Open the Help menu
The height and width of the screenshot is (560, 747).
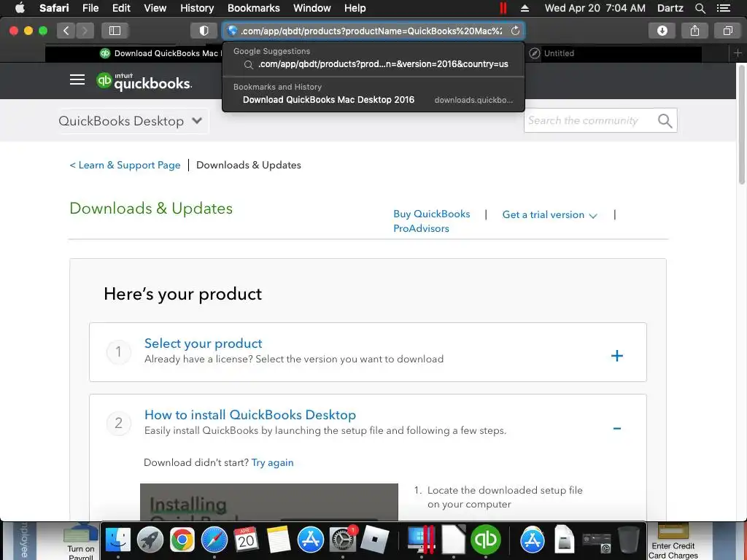click(355, 8)
